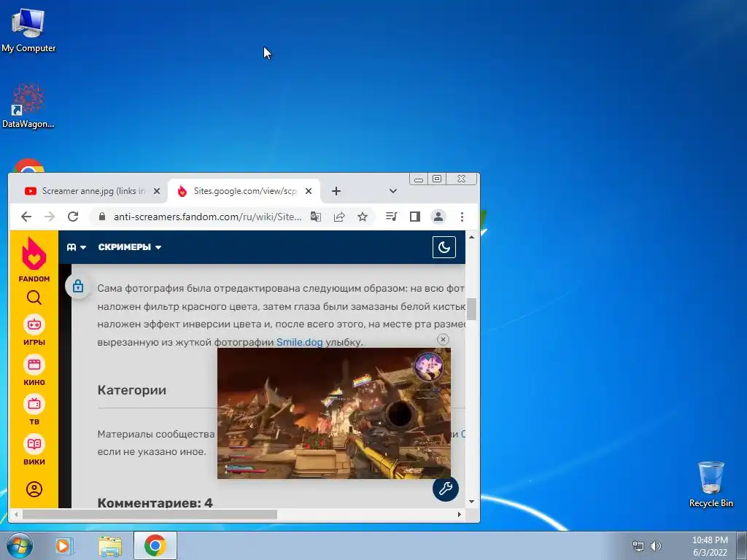Close the Sites.google.com tab

click(309, 191)
